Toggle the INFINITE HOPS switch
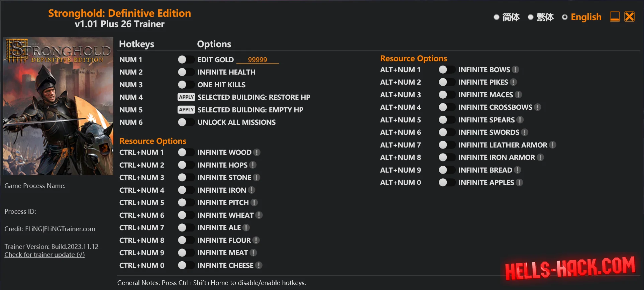This screenshot has height=290, width=644. [x=186, y=165]
